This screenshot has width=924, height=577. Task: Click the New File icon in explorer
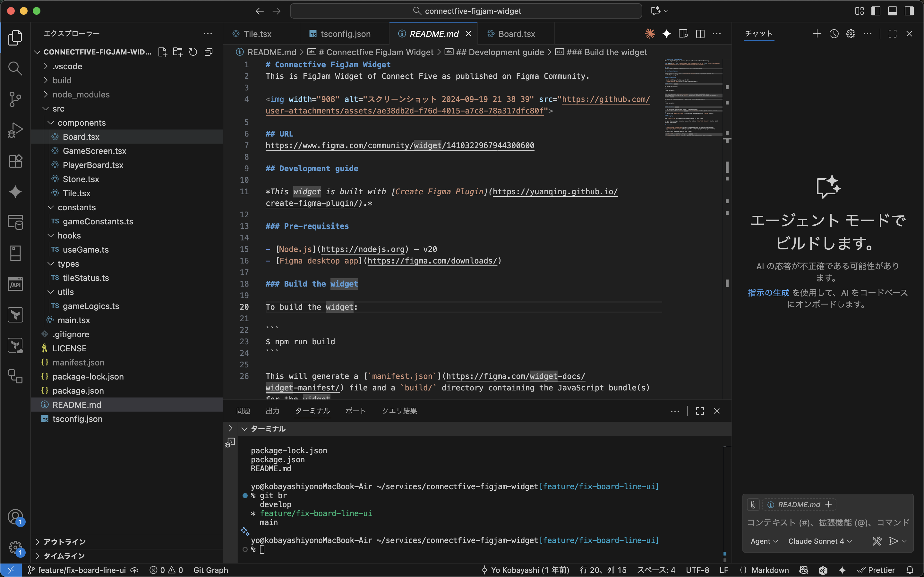tap(162, 52)
